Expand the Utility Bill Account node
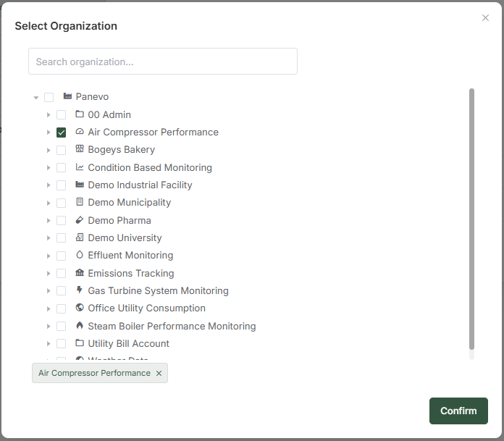504x441 pixels. coord(49,344)
